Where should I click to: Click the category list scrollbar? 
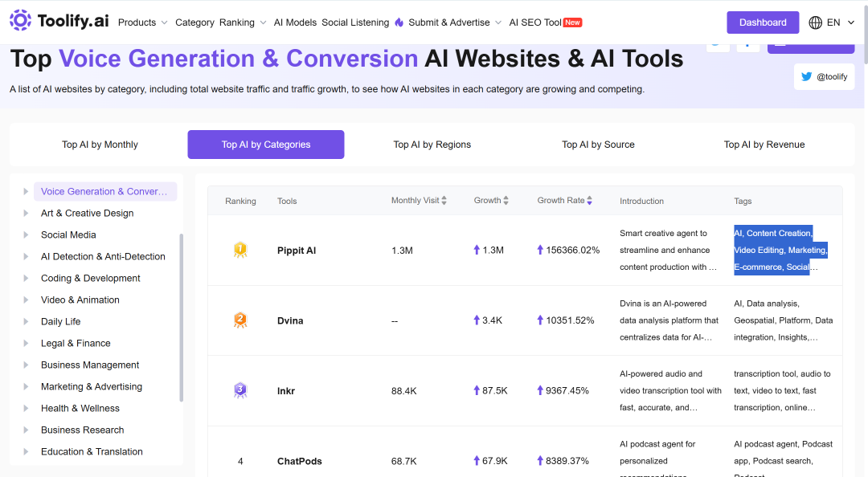click(181, 318)
